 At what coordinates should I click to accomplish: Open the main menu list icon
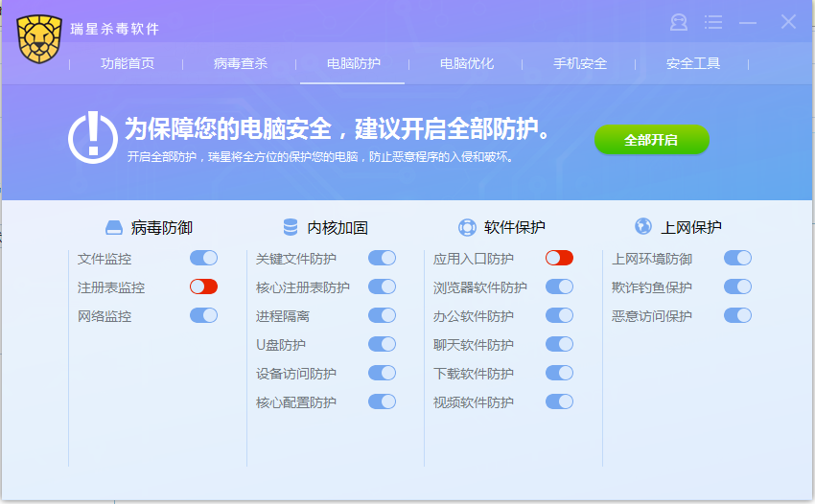pyautogui.click(x=713, y=22)
